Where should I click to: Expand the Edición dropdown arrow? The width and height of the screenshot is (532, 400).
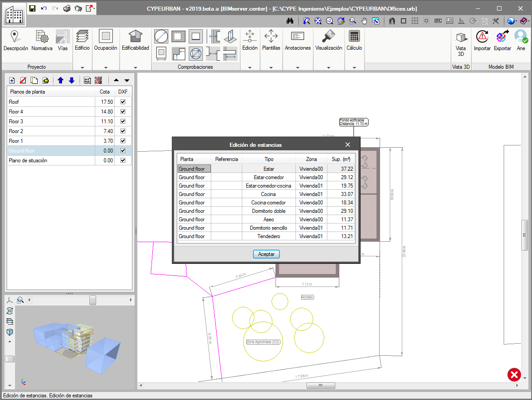click(x=250, y=68)
